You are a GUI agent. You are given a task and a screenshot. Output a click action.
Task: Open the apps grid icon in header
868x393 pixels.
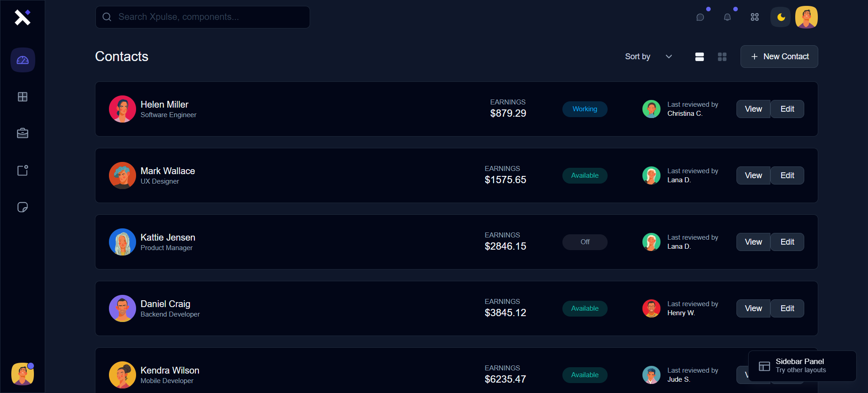coord(755,17)
